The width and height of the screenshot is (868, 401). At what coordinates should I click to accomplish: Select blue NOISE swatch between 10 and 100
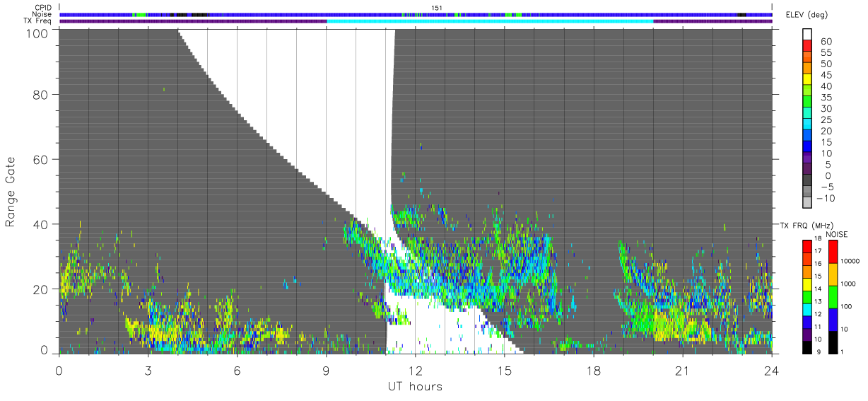point(832,318)
